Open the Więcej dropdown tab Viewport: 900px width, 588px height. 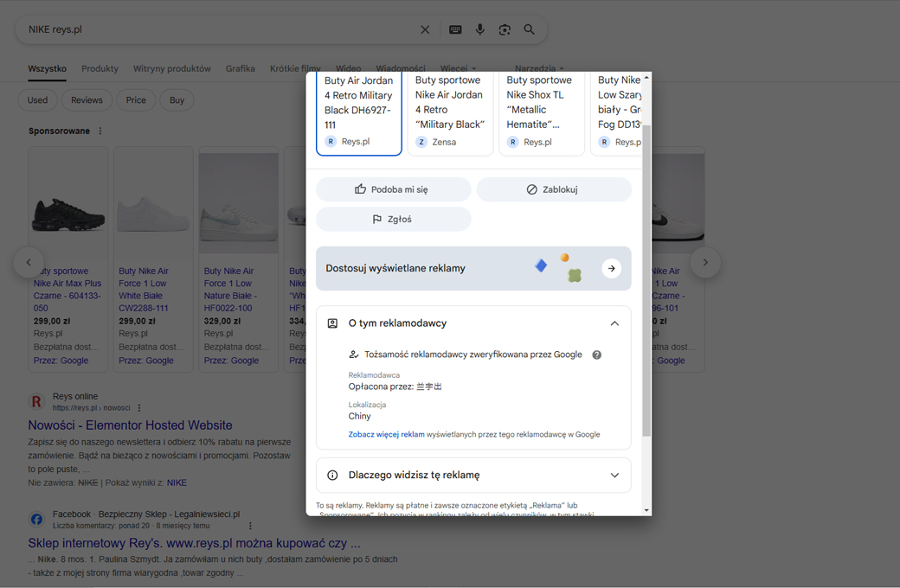tap(458, 68)
